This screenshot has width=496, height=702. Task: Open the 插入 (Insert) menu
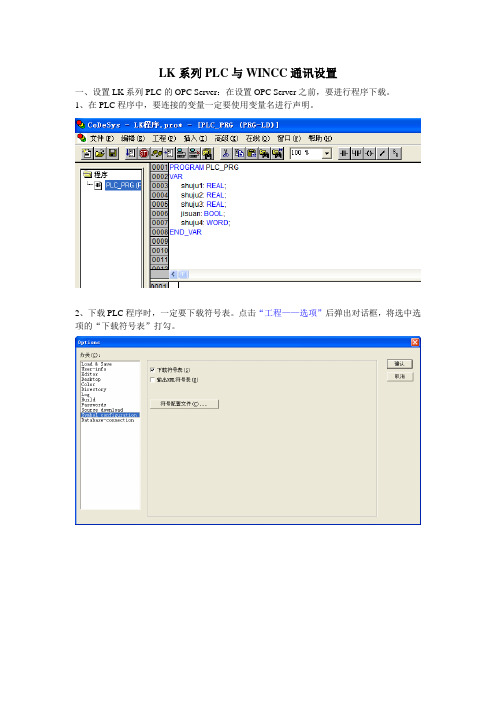tap(195, 139)
